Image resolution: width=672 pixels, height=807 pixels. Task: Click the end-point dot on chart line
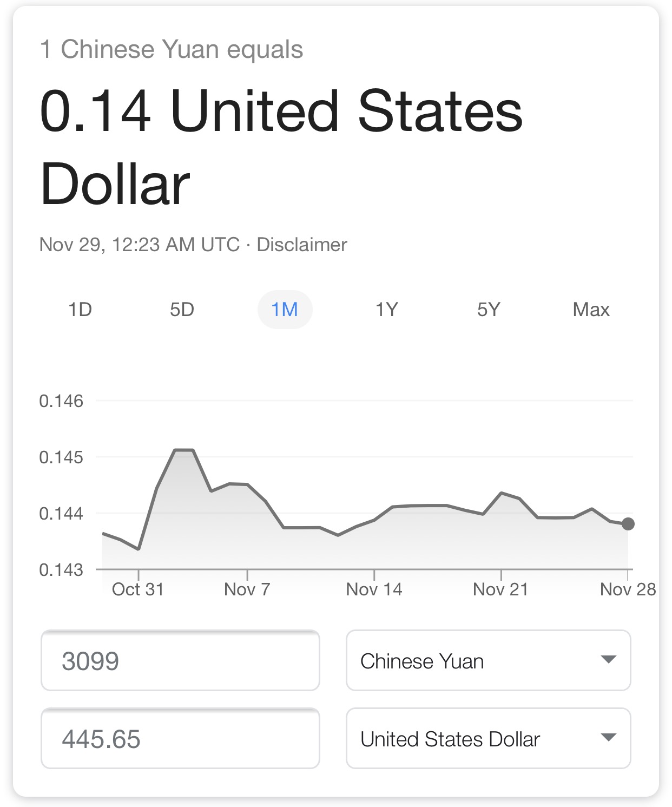coord(628,524)
